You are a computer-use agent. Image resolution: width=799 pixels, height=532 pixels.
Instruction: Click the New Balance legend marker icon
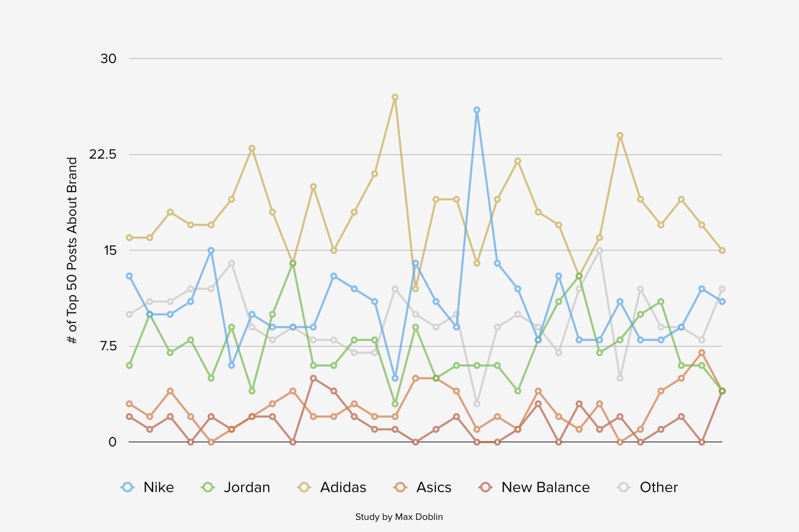pyautogui.click(x=486, y=487)
